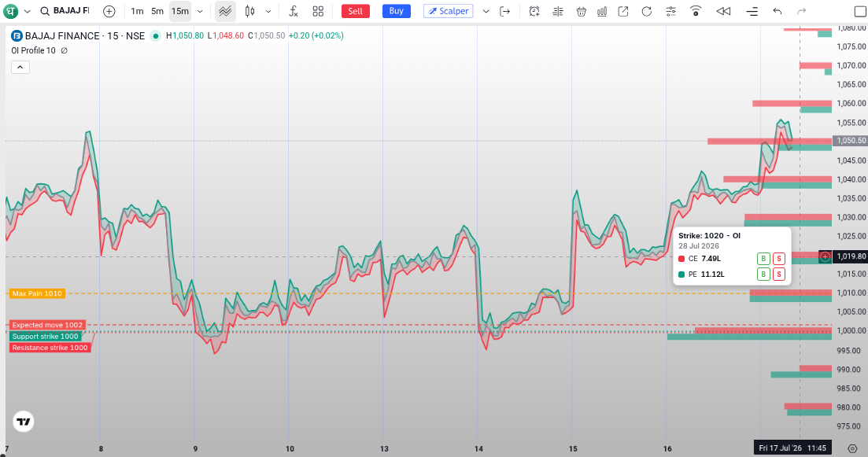Image resolution: width=868 pixels, height=457 pixels.
Task: Redo the last chart action
Action: (x=802, y=11)
